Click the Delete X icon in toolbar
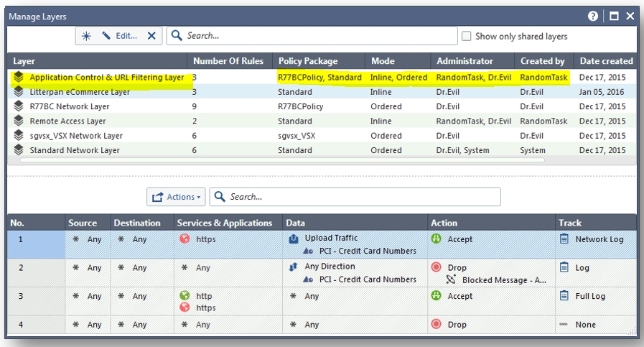 tap(151, 36)
